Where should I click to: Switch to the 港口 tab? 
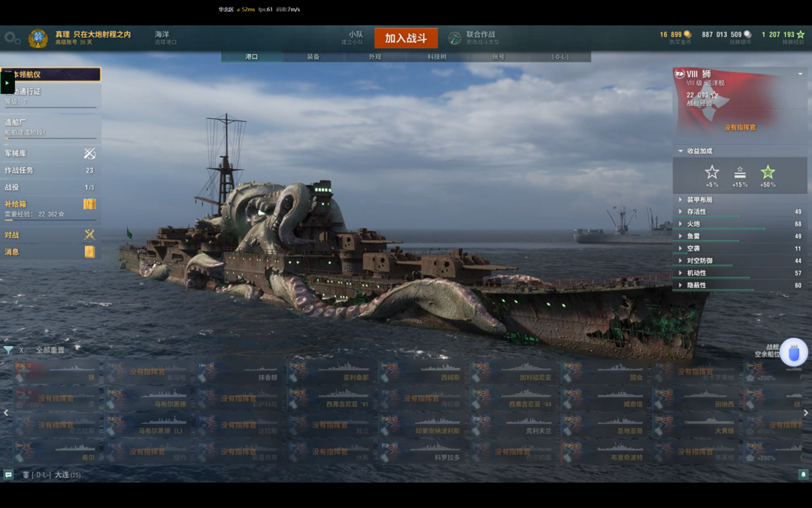pyautogui.click(x=252, y=56)
